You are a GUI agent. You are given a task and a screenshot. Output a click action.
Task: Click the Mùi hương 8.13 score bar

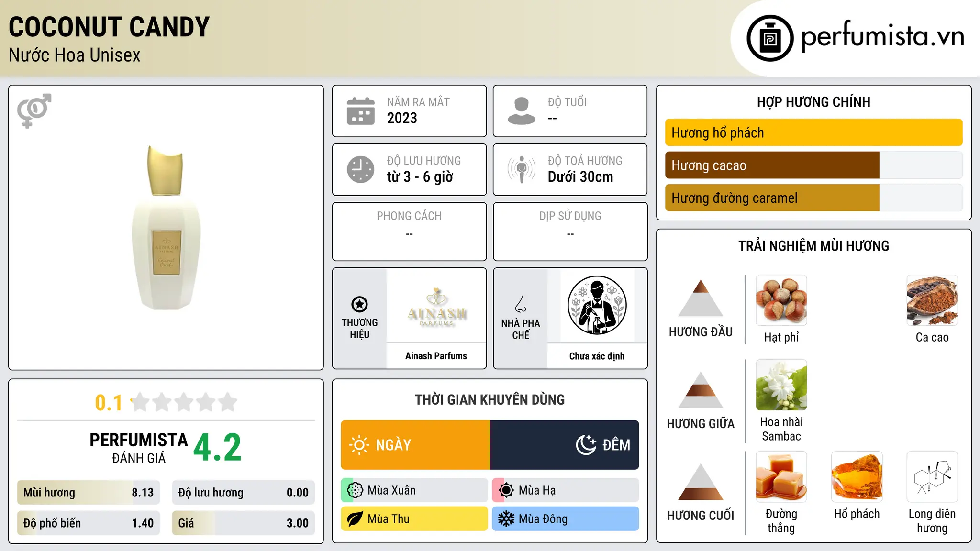(x=89, y=493)
